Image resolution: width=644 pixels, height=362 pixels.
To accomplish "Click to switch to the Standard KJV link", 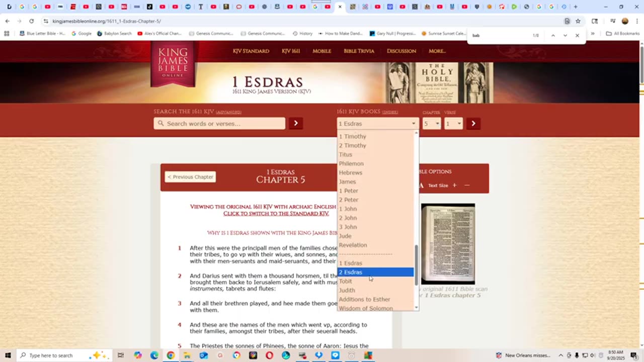I will pos(276,214).
